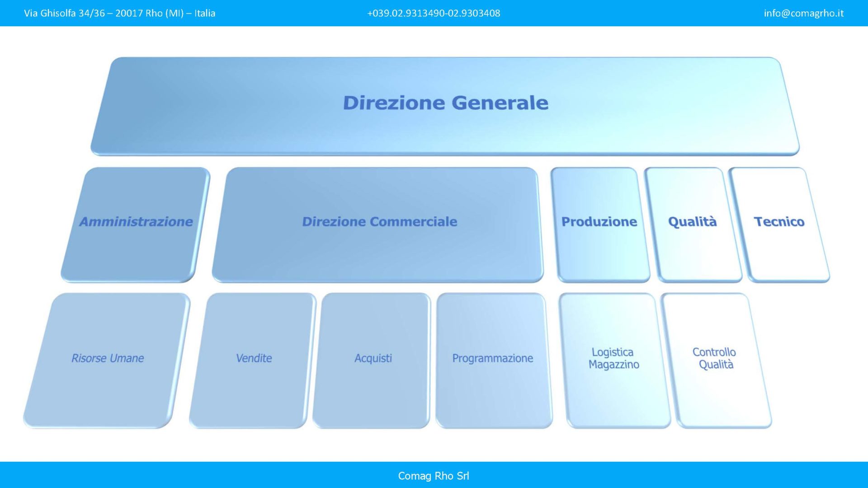Select the Vendite tile
Screen dimensions: 868x488
pyautogui.click(x=253, y=360)
